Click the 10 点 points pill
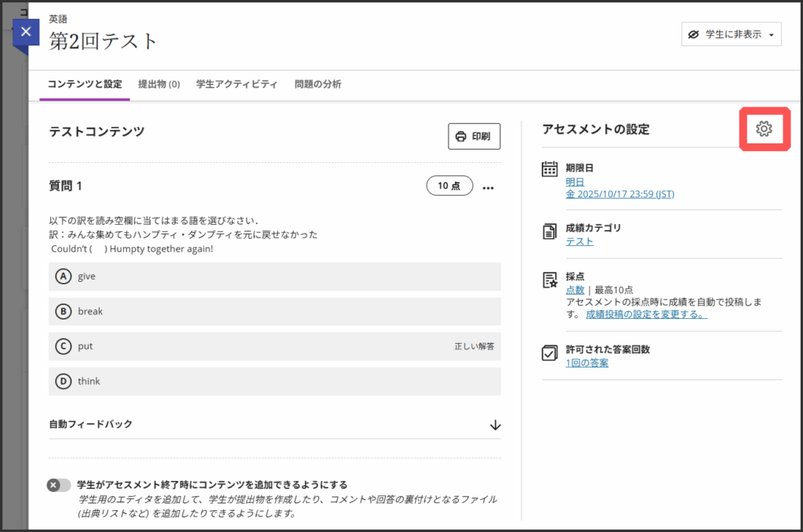This screenshot has width=803, height=532. click(449, 186)
